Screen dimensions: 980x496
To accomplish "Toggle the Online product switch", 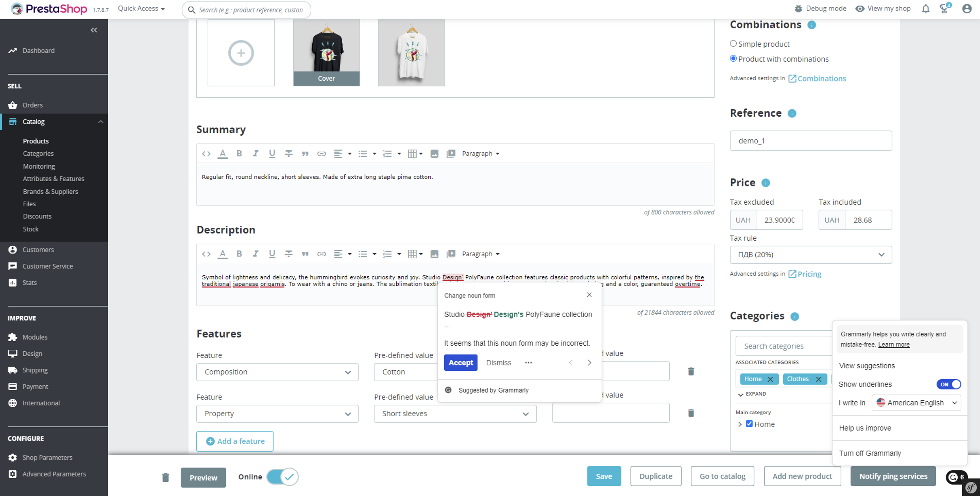I will click(282, 477).
